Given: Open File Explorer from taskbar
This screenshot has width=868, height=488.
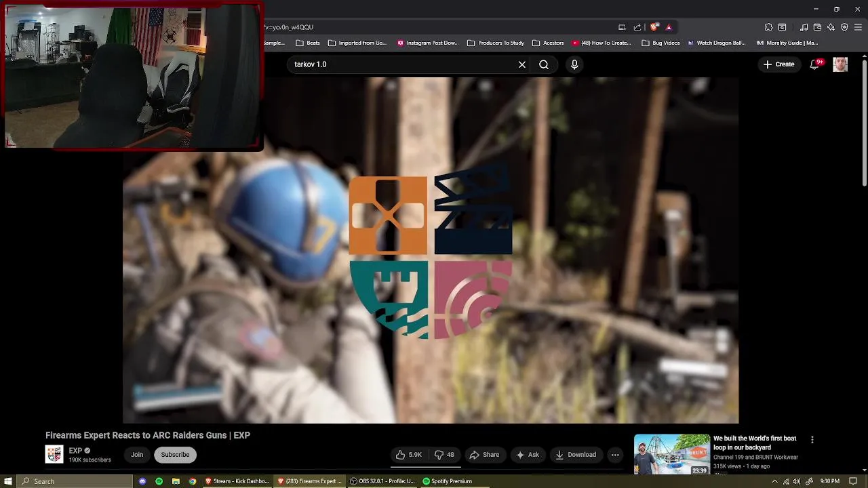Looking at the screenshot, I should pos(176,481).
